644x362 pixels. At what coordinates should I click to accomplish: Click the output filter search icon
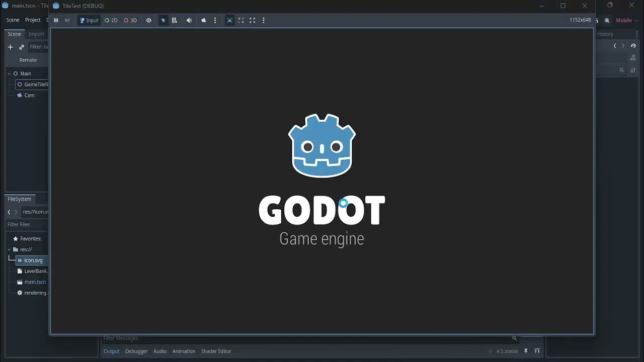click(x=514, y=338)
